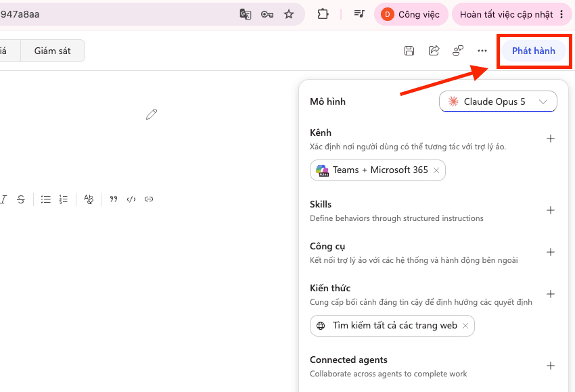The width and height of the screenshot is (575, 392).
Task: Open the saved passwords key icon
Action: [x=267, y=14]
